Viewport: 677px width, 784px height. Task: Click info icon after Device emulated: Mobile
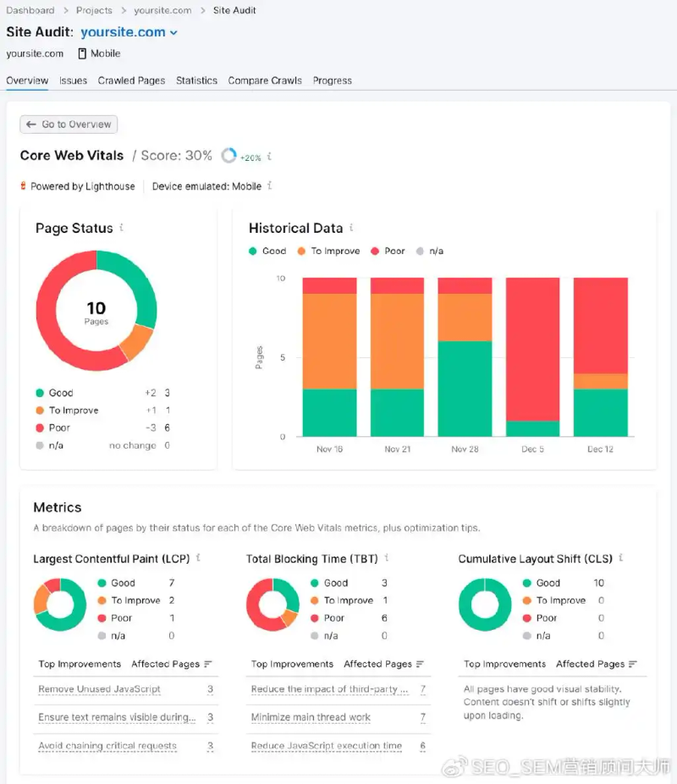[269, 185]
